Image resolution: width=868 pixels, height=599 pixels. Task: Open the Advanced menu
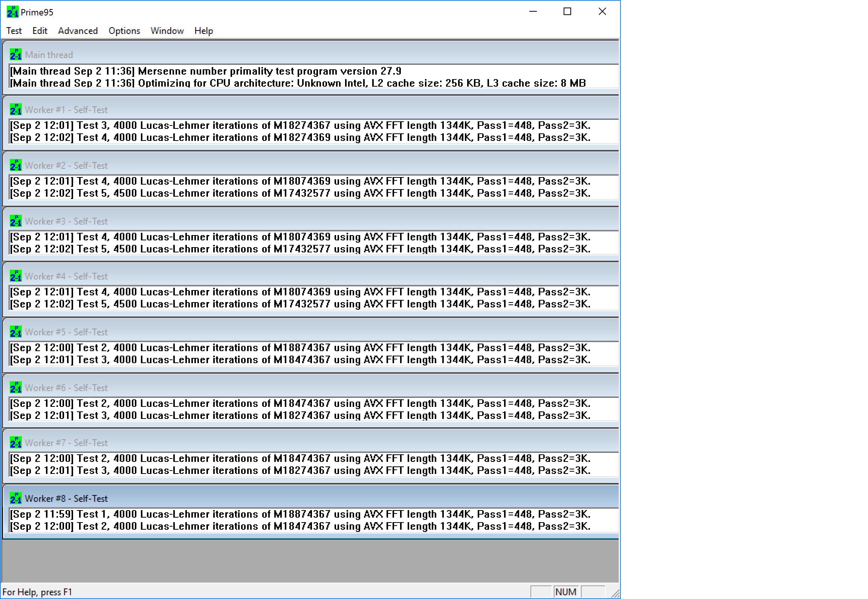coord(78,31)
